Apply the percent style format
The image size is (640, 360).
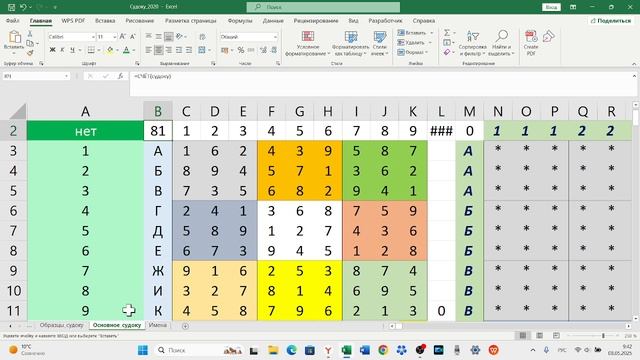[241, 50]
